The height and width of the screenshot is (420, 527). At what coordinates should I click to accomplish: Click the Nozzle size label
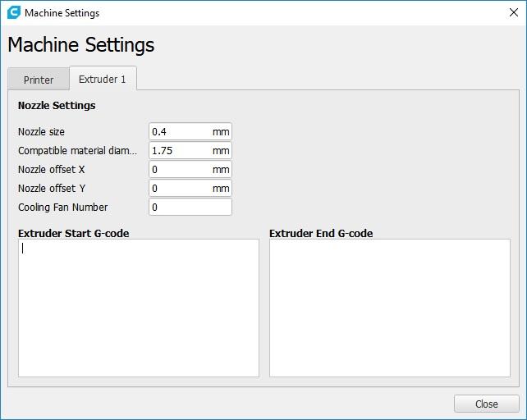tap(41, 132)
